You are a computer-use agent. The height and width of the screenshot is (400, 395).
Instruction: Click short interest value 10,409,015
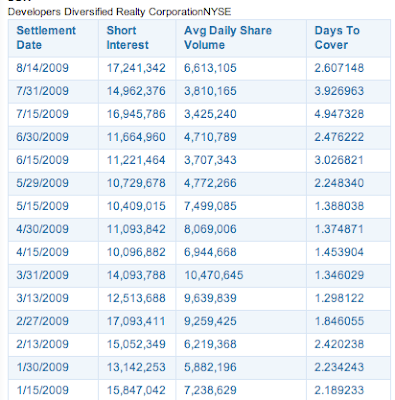(136, 206)
